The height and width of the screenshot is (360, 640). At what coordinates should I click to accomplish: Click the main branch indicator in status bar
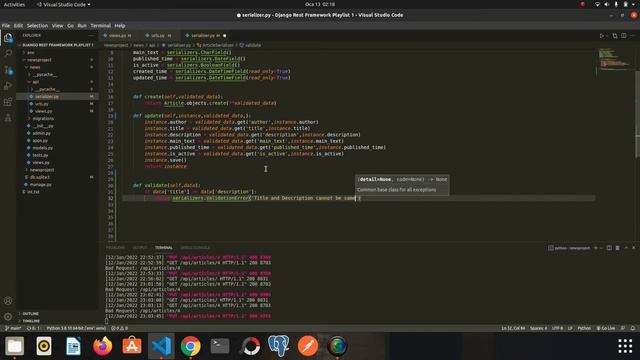(13, 328)
